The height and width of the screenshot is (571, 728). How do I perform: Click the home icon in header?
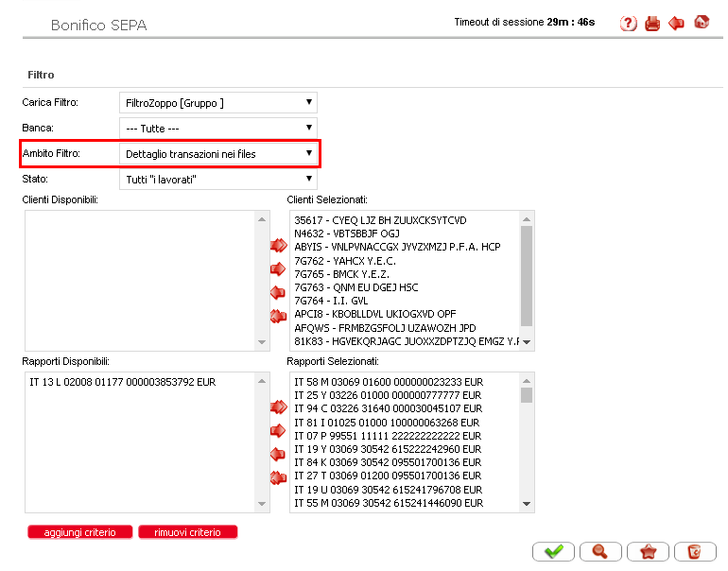[x=702, y=23]
